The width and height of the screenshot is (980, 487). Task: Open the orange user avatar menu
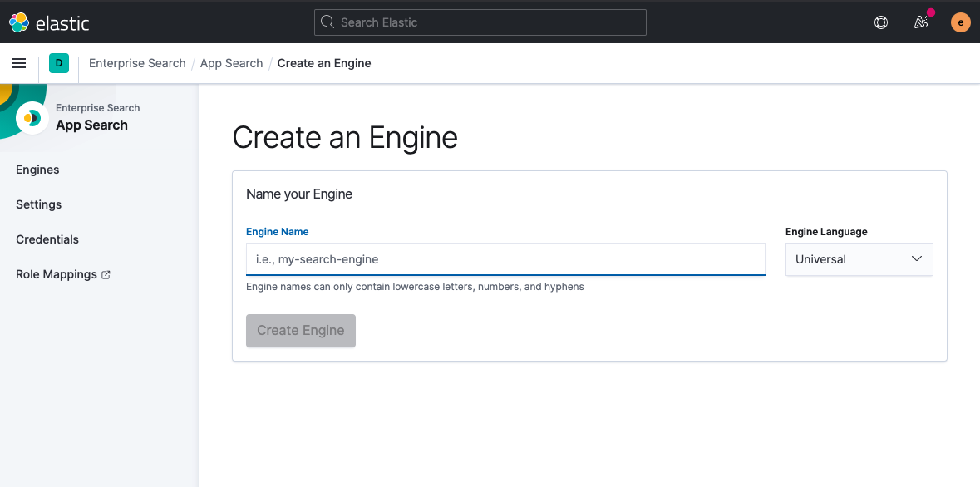[960, 22]
